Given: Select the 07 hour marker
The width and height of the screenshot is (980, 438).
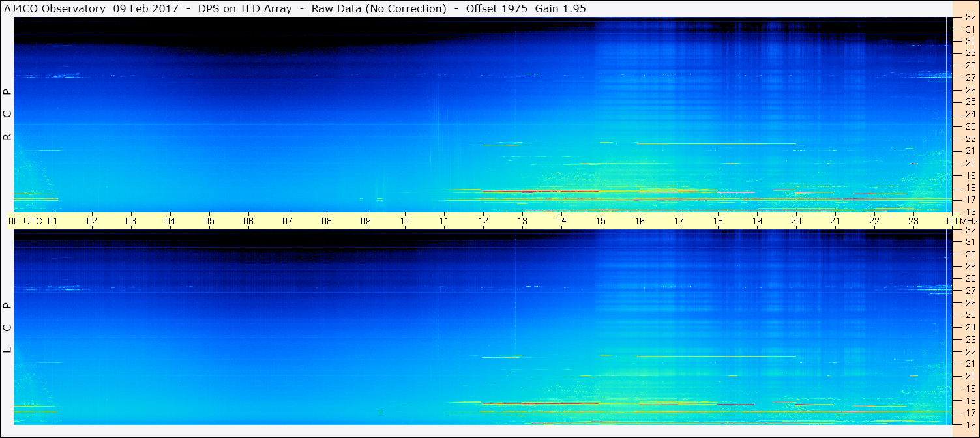Looking at the screenshot, I should [288, 221].
